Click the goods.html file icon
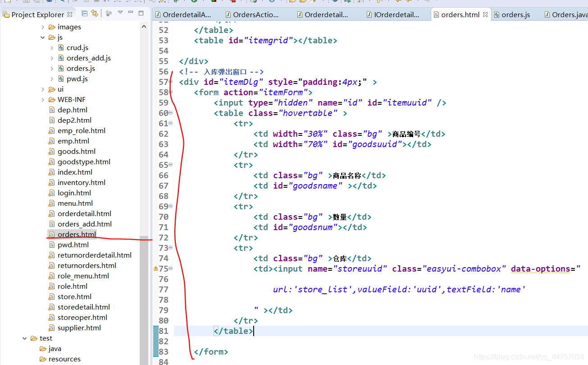The image size is (588, 365). [52, 152]
